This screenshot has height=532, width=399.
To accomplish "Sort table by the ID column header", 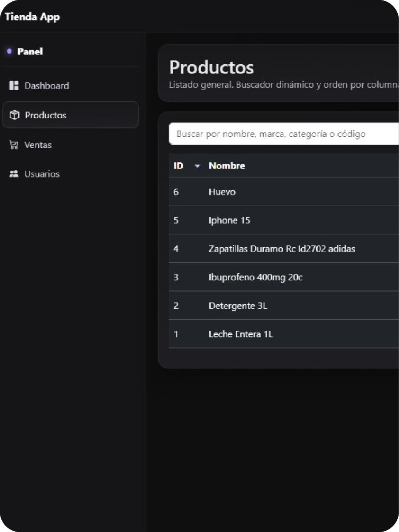I will [179, 166].
